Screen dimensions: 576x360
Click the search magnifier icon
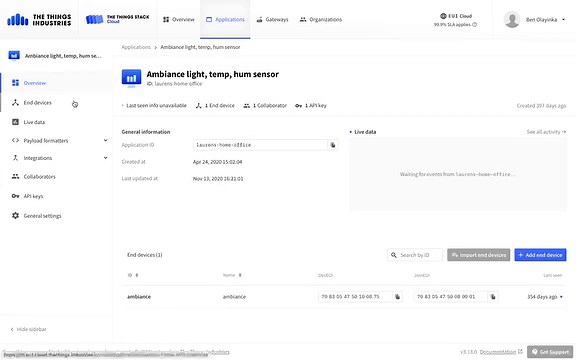click(393, 255)
